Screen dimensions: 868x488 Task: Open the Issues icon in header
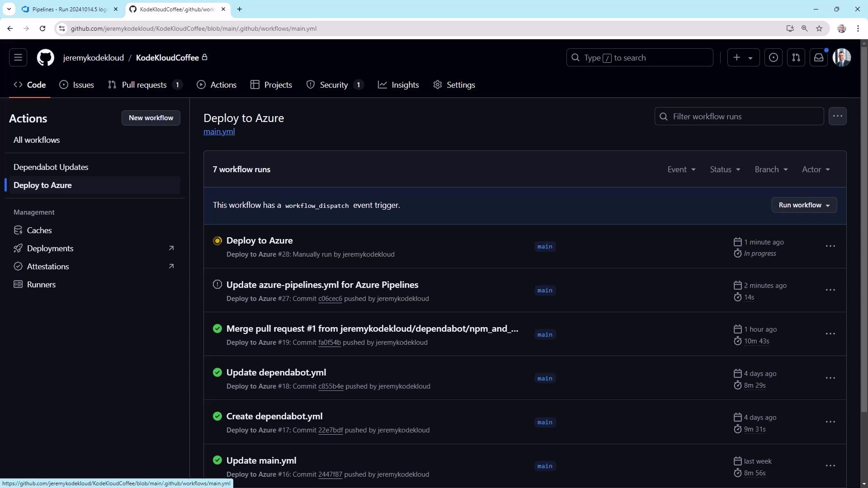click(774, 57)
